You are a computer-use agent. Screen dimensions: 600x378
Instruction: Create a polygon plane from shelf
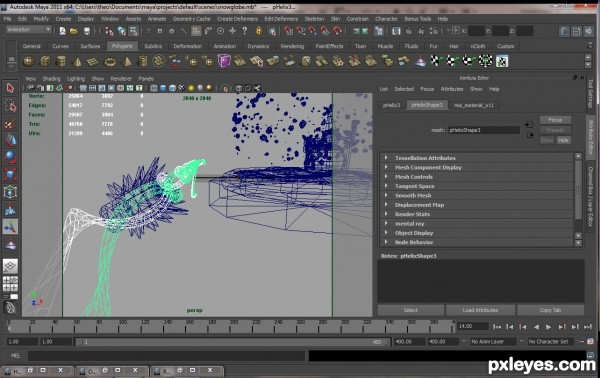93,61
